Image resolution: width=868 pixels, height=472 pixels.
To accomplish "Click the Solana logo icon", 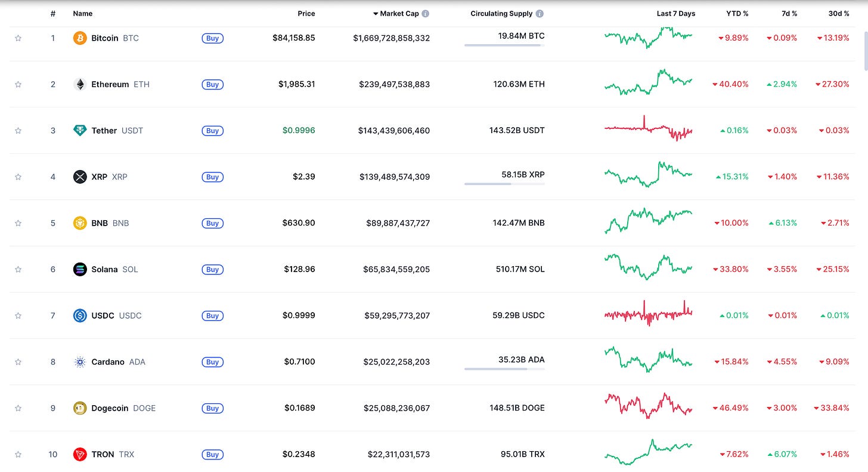I will pyautogui.click(x=80, y=269).
